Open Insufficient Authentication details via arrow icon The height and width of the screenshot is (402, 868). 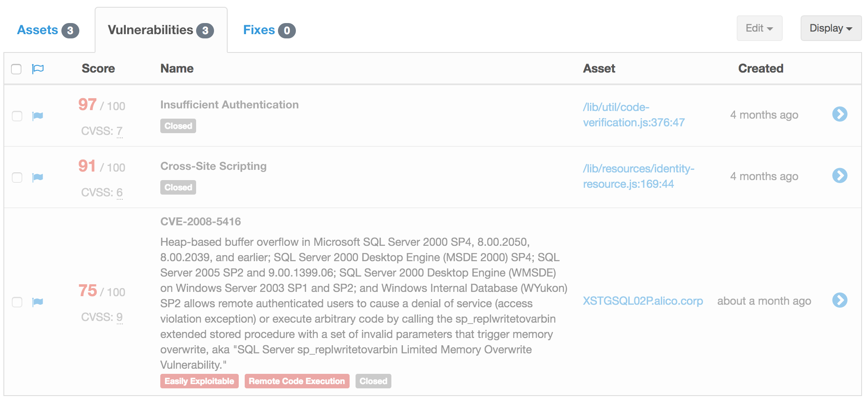pyautogui.click(x=839, y=114)
